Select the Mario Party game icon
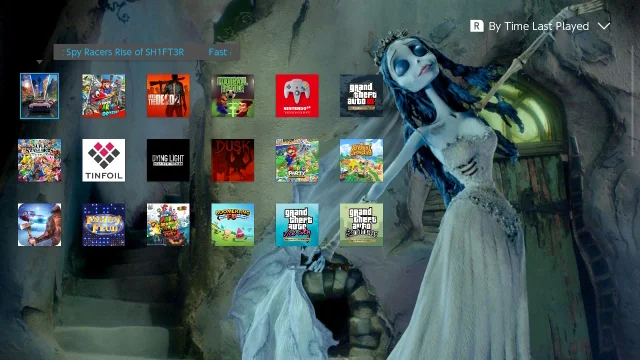 pos(297,160)
